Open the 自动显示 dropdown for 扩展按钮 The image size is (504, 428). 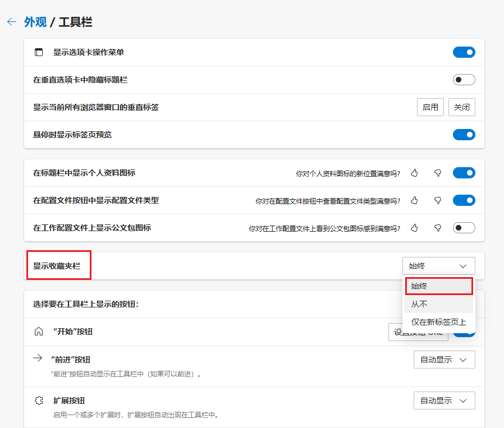pos(444,400)
